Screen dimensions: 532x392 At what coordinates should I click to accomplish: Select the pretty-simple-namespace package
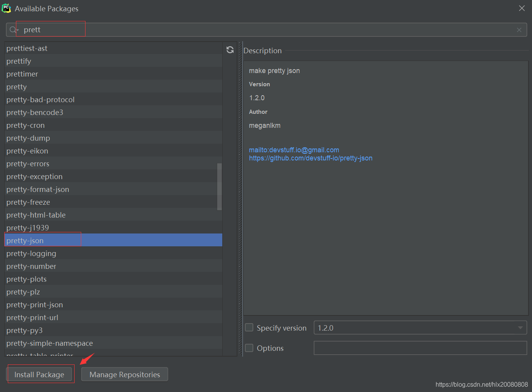pos(113,343)
